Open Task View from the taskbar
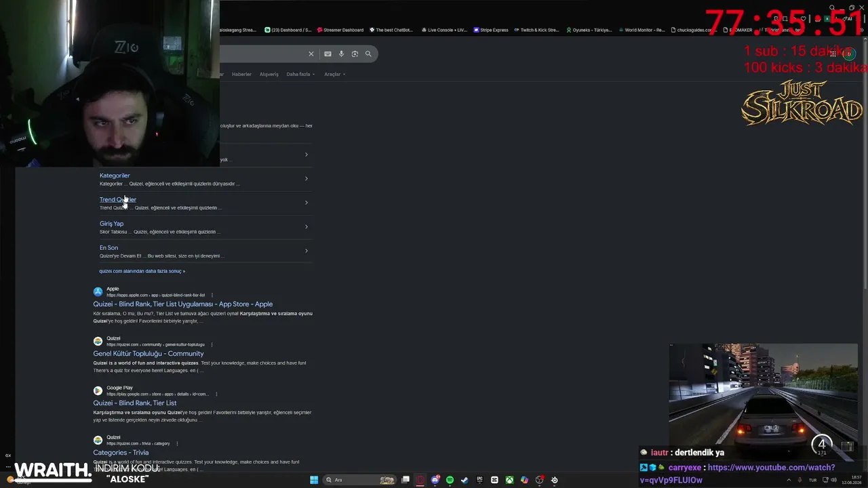Image resolution: width=868 pixels, height=488 pixels. tap(406, 480)
